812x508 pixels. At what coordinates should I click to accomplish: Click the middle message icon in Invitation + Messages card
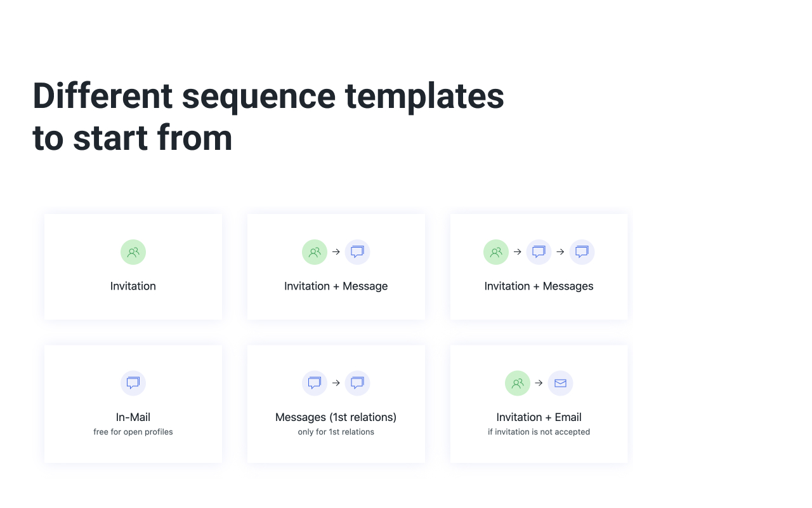(539, 252)
